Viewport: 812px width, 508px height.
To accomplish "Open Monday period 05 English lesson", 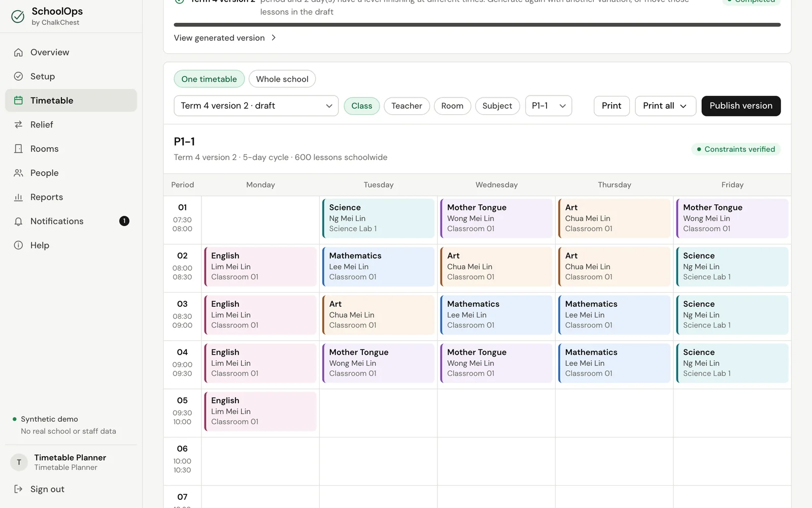I will [260, 411].
